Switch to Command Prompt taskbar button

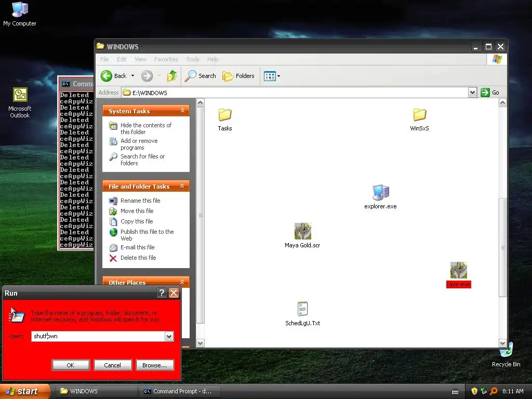click(x=180, y=391)
